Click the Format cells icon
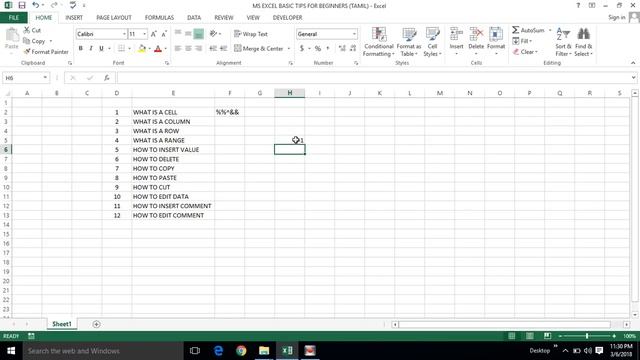 (496, 34)
